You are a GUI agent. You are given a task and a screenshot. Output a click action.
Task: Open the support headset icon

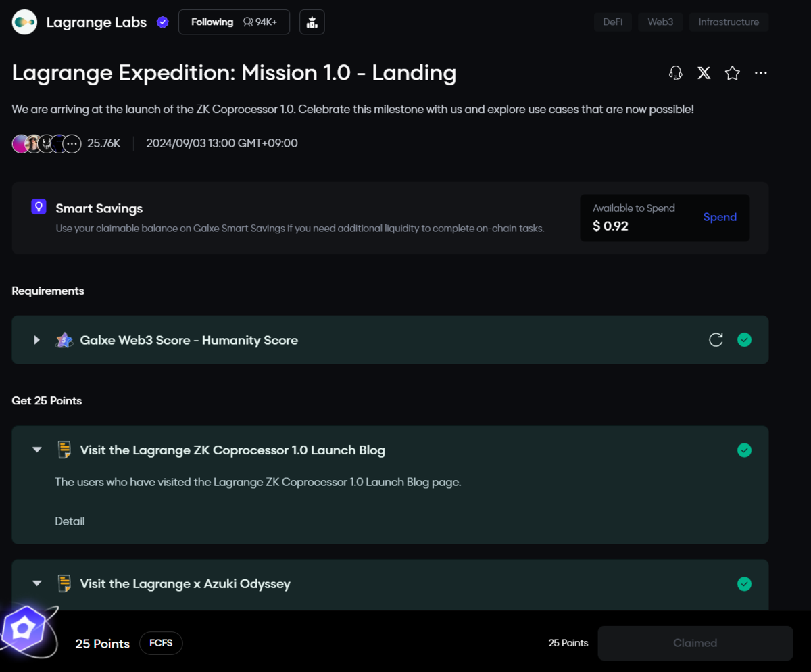pos(675,73)
